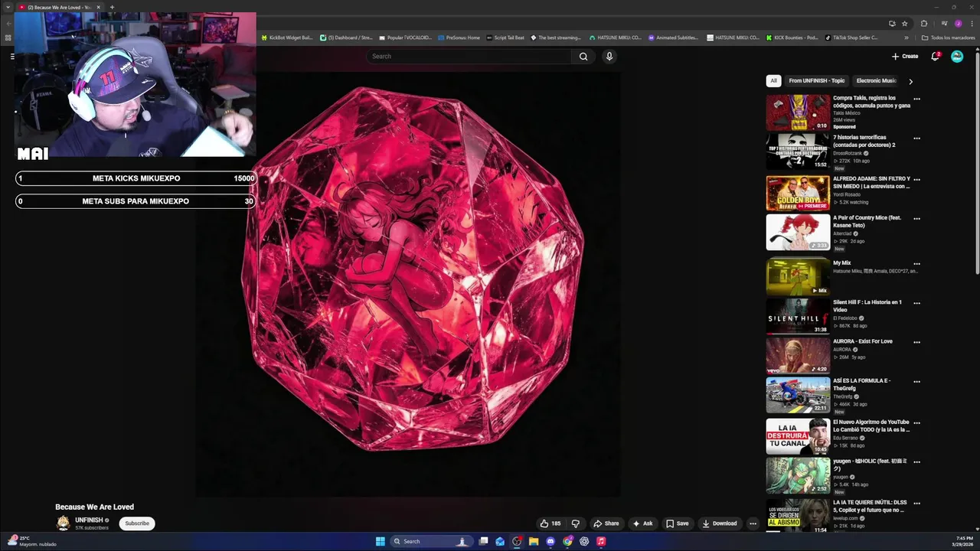The image size is (980, 551).
Task: Click the YouTube search magnifier button
Action: click(x=583, y=56)
